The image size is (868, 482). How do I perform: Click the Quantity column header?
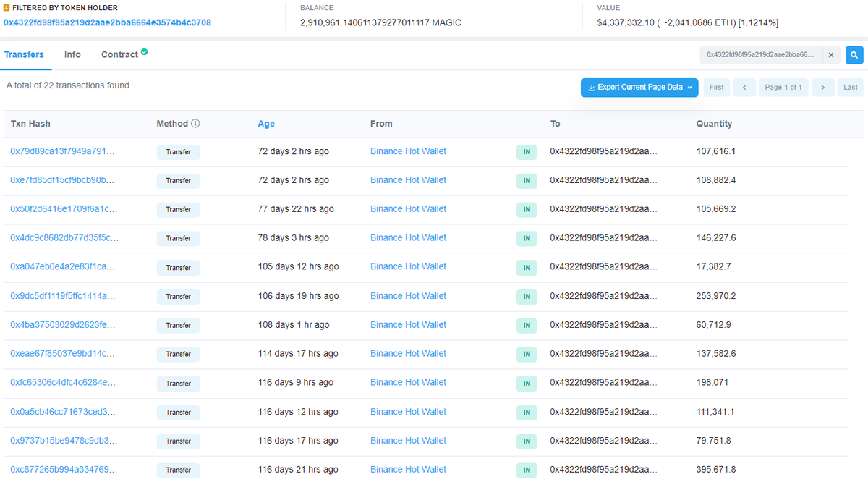714,124
